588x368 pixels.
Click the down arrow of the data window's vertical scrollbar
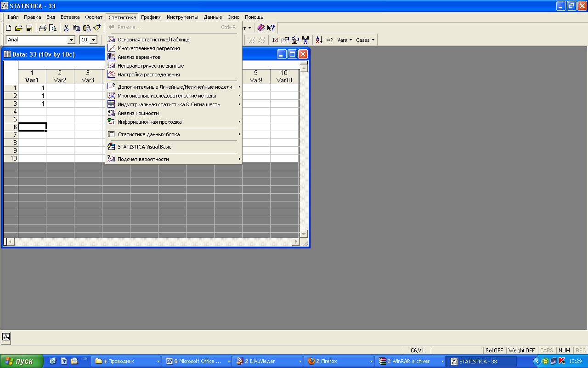(x=304, y=234)
